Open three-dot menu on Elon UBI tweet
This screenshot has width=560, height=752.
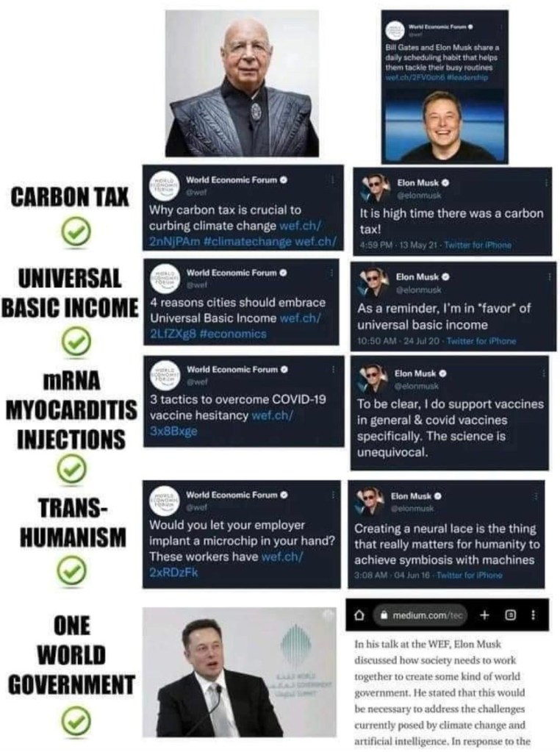pos(550,276)
